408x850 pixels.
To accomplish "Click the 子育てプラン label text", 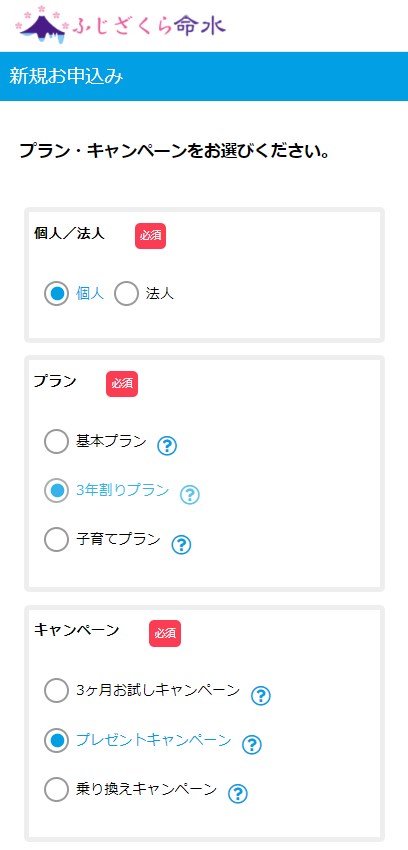I will pyautogui.click(x=118, y=539).
